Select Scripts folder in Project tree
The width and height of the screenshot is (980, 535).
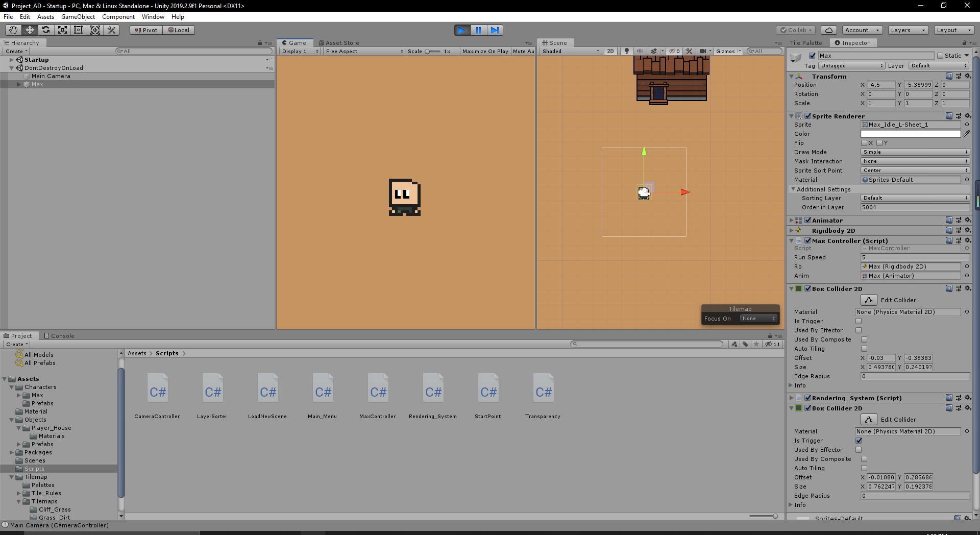click(x=34, y=469)
